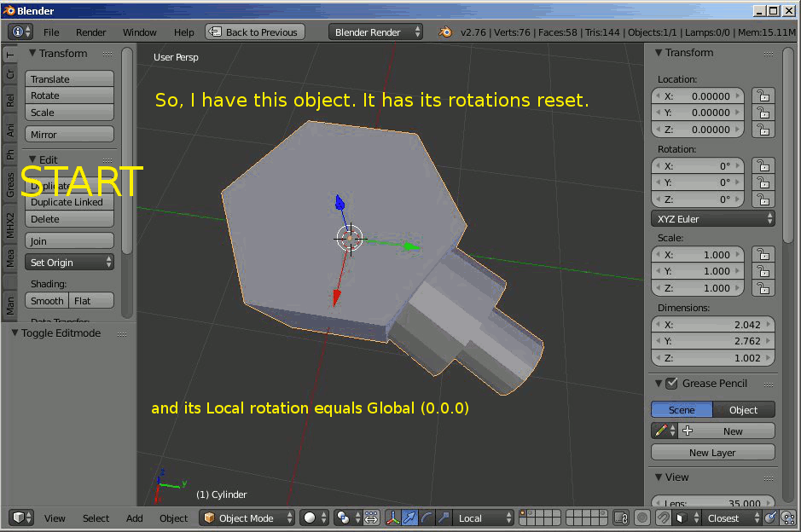Open the Local transform orientation dropdown
Image resolution: width=801 pixels, height=532 pixels.
tap(483, 518)
